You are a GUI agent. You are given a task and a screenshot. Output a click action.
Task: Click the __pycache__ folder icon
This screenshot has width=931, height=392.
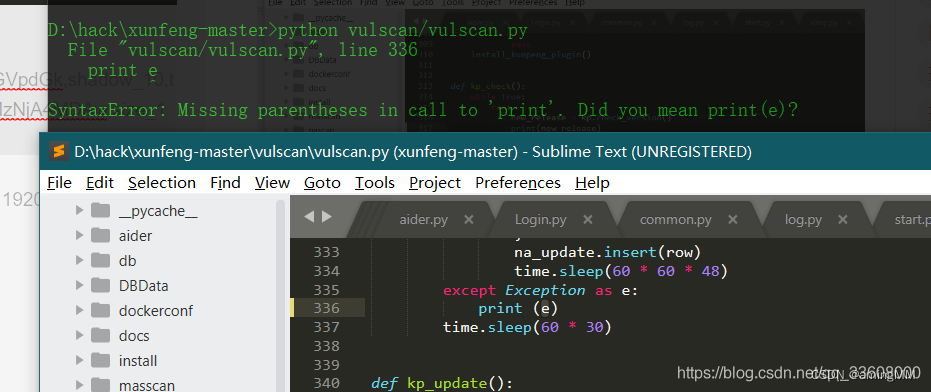[x=101, y=210]
